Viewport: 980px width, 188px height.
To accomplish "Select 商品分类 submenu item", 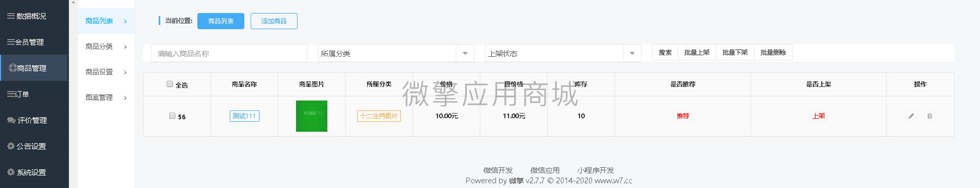I will tap(106, 46).
